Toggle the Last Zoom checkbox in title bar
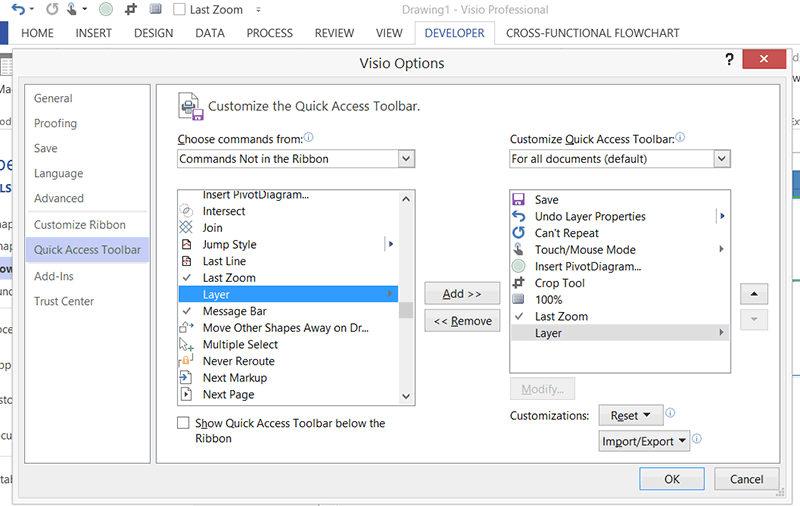 point(179,10)
